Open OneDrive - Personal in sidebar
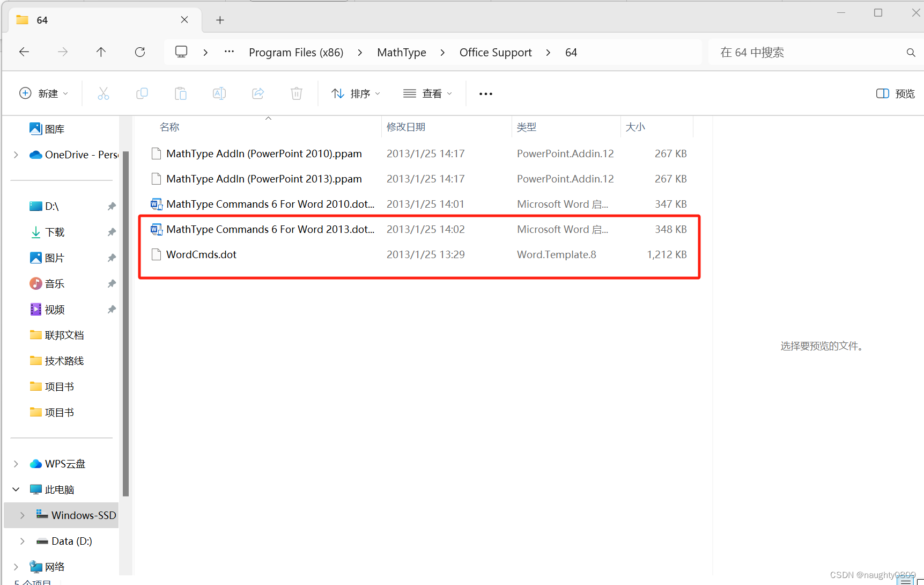 pyautogui.click(x=74, y=155)
